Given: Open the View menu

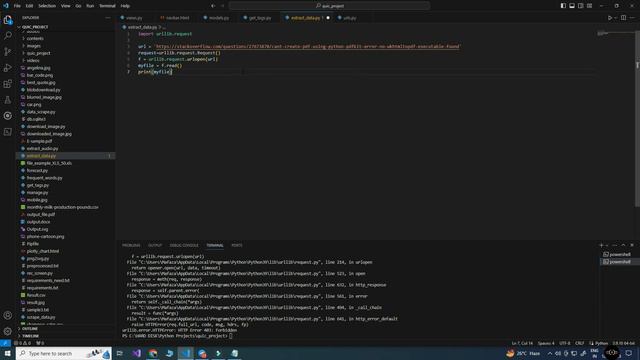Looking at the screenshot, I should click(x=65, y=6).
